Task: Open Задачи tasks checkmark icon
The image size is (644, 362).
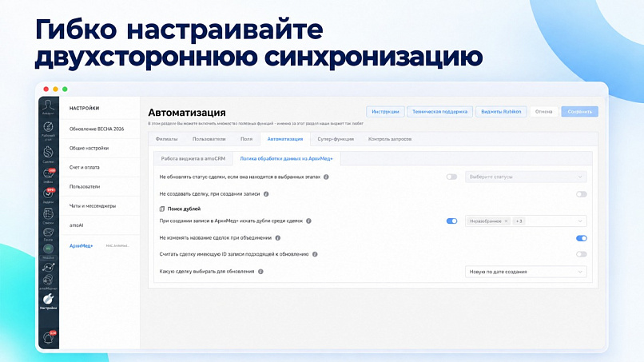Action: click(49, 193)
